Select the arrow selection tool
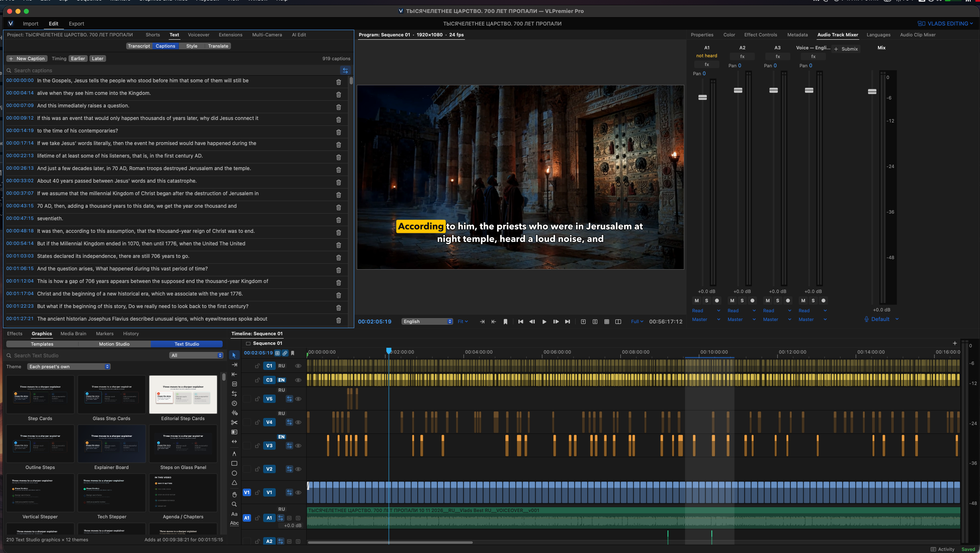This screenshot has width=980, height=553. click(234, 355)
